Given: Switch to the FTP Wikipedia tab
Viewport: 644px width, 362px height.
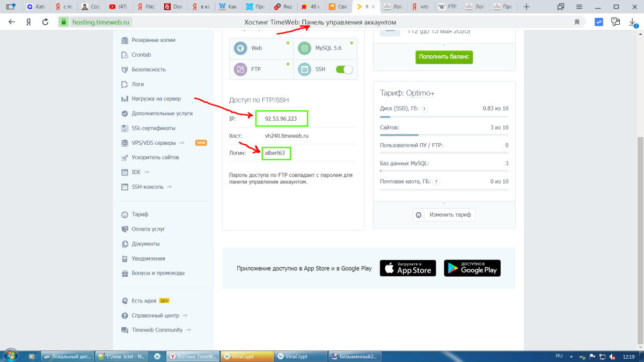Looking at the screenshot, I should [448, 7].
